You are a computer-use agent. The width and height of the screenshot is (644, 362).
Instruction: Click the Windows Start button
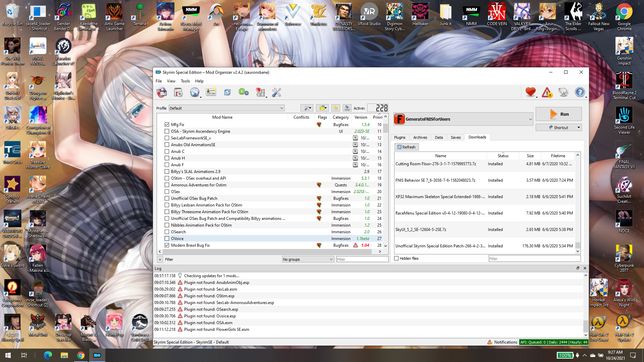pos(8,355)
